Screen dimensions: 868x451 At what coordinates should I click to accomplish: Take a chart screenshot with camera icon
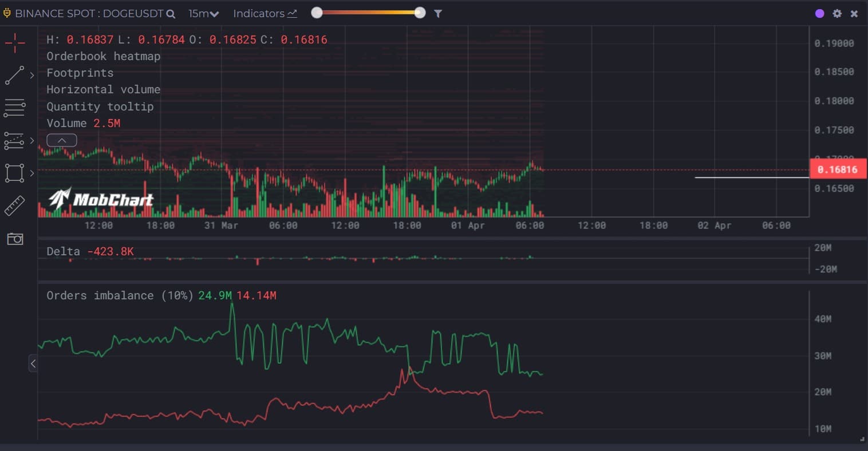[x=15, y=239]
